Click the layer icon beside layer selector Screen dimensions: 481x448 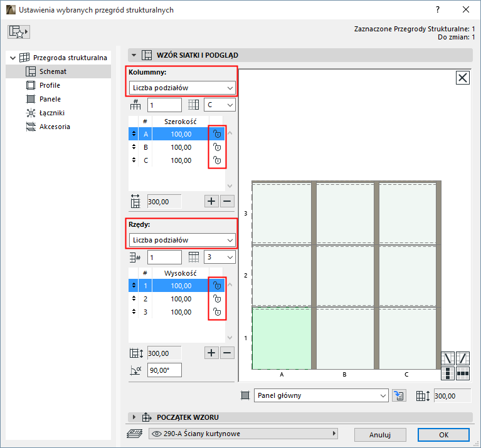tap(135, 434)
